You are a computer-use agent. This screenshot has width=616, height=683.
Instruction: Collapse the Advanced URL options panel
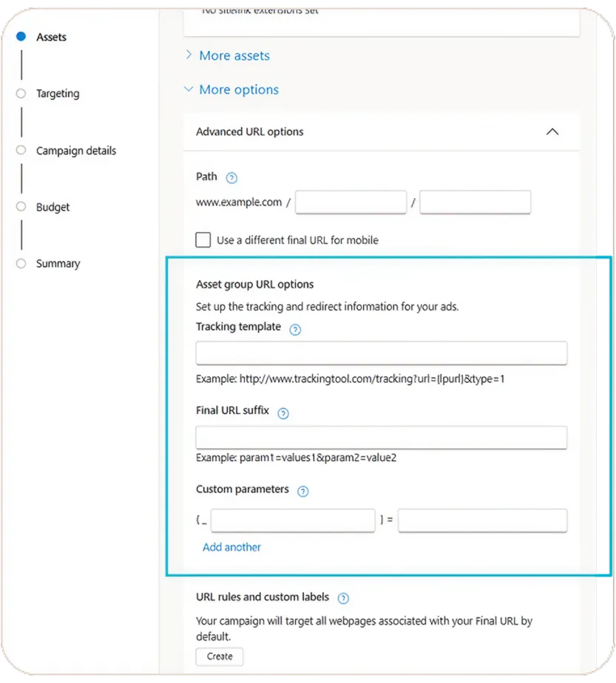point(552,132)
